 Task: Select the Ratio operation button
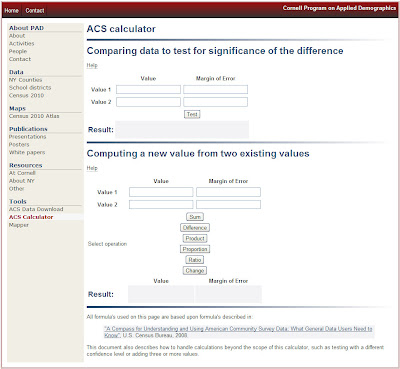195,260
